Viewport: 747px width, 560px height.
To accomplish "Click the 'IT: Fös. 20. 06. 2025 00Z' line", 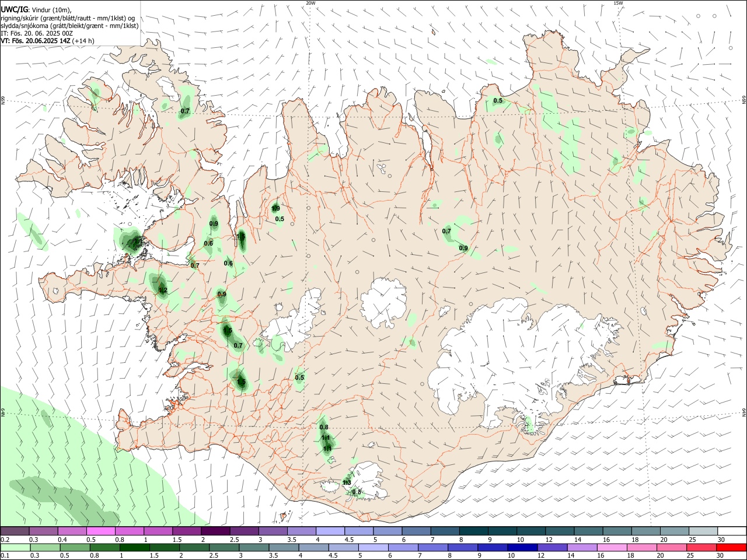I will 37,33.
